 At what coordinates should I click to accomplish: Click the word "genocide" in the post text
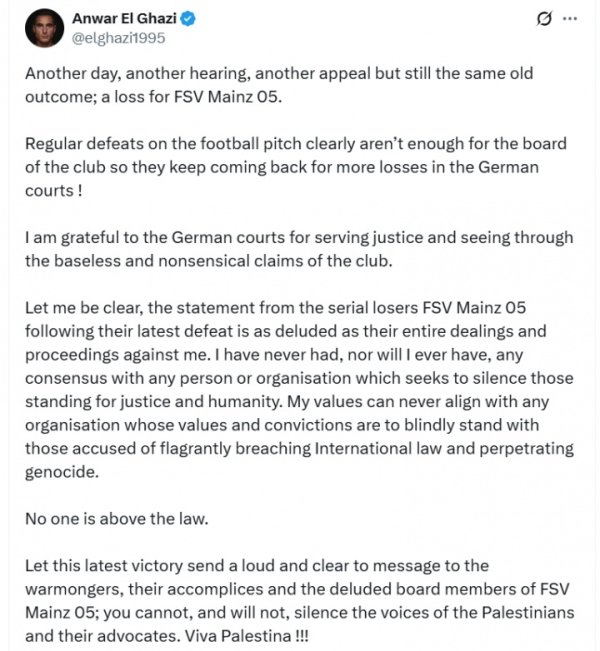[62, 473]
